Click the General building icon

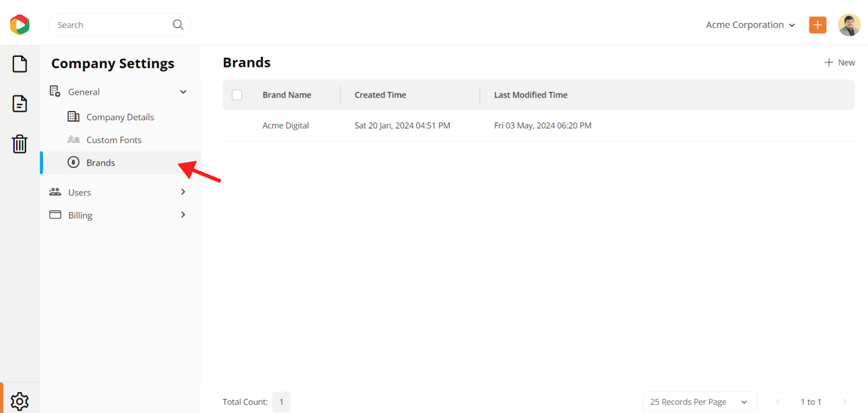55,91
